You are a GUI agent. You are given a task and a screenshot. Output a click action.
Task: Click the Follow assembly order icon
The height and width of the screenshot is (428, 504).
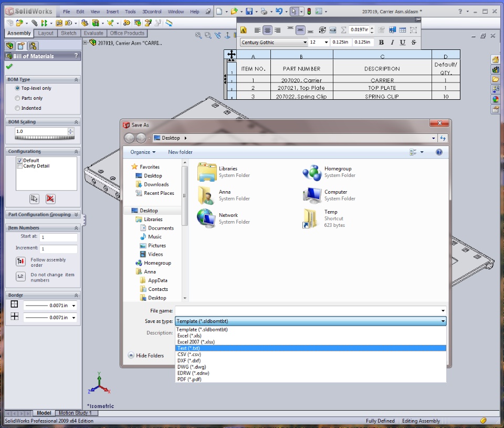(x=20, y=262)
